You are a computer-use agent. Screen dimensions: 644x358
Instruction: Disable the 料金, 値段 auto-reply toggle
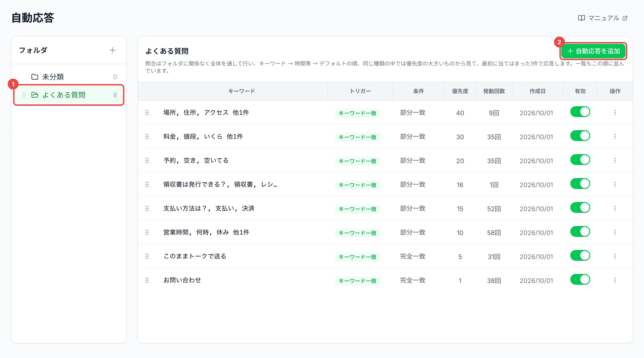(x=580, y=136)
